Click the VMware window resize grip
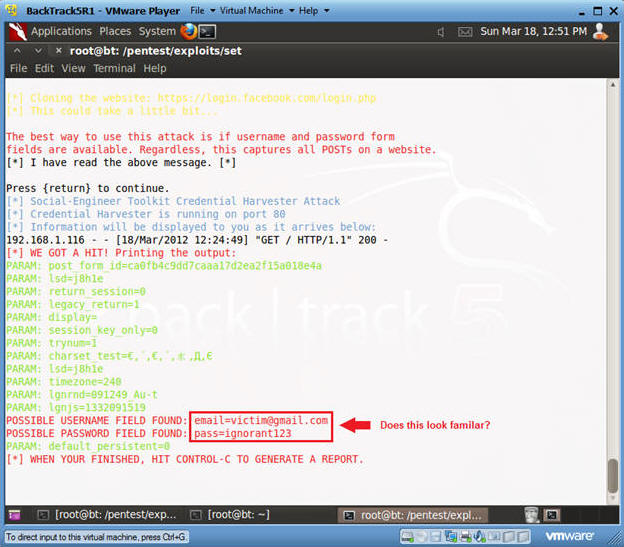This screenshot has height=547, width=624. tap(616, 539)
